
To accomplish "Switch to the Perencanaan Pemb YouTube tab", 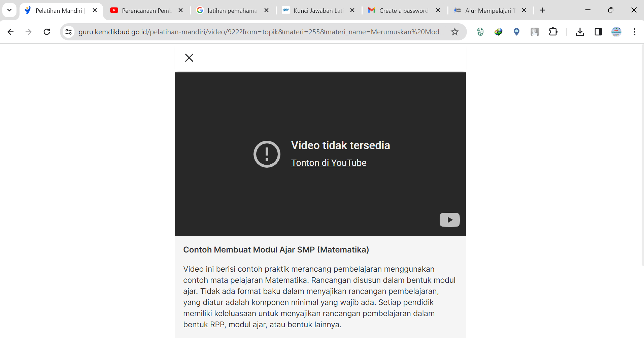I will click(x=146, y=10).
